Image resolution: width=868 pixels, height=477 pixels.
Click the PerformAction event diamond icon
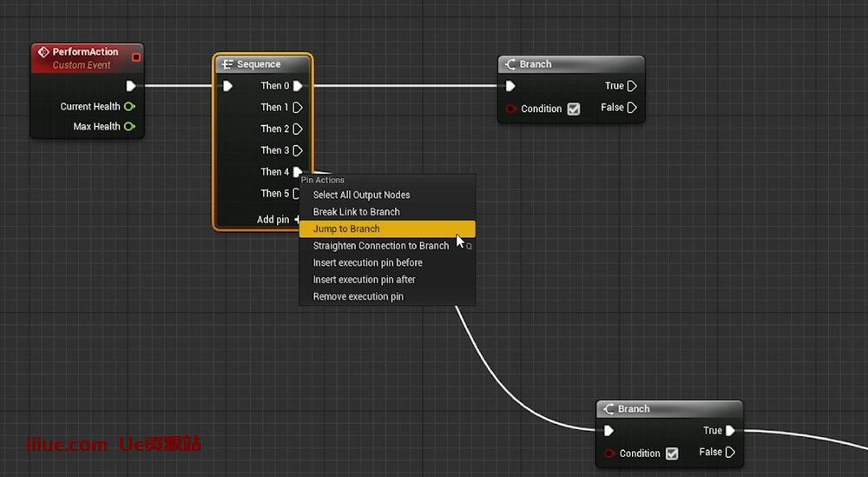tap(43, 52)
